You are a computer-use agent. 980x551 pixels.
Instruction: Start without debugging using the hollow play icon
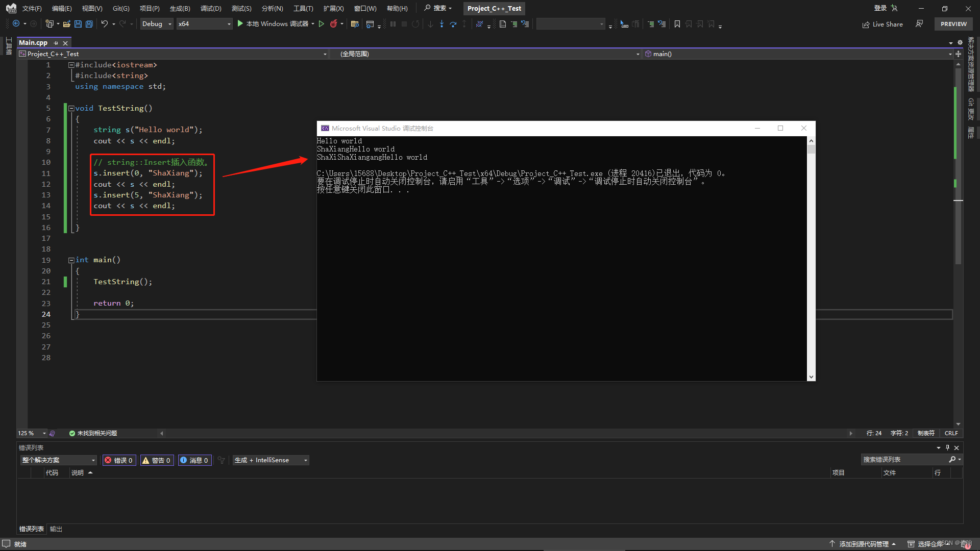[x=322, y=24]
